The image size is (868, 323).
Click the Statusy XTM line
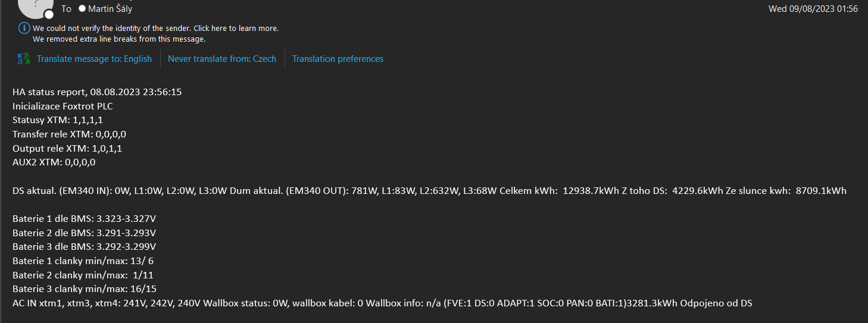[x=58, y=120]
